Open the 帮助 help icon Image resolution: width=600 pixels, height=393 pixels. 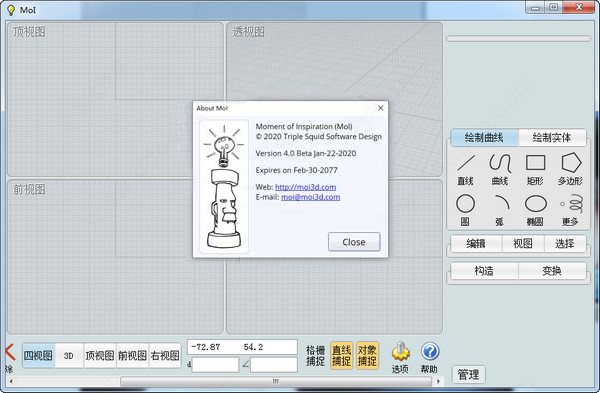pos(429,358)
